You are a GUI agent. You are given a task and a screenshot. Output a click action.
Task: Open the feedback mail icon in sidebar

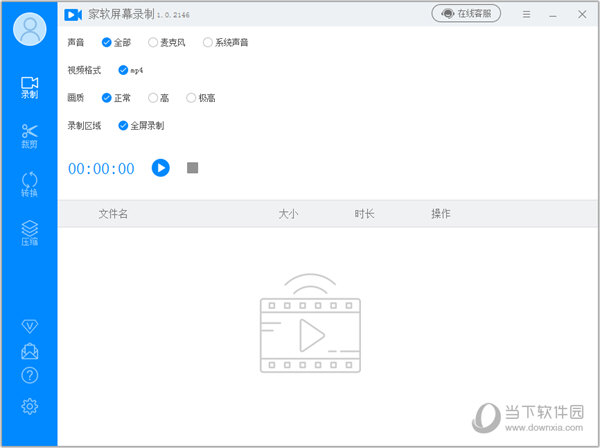pos(29,351)
